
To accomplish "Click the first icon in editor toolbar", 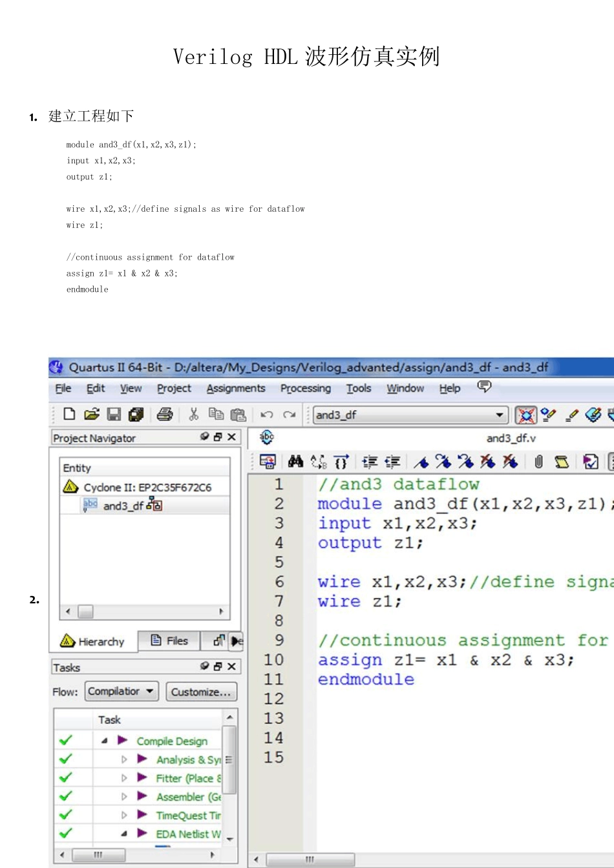I will point(267,461).
